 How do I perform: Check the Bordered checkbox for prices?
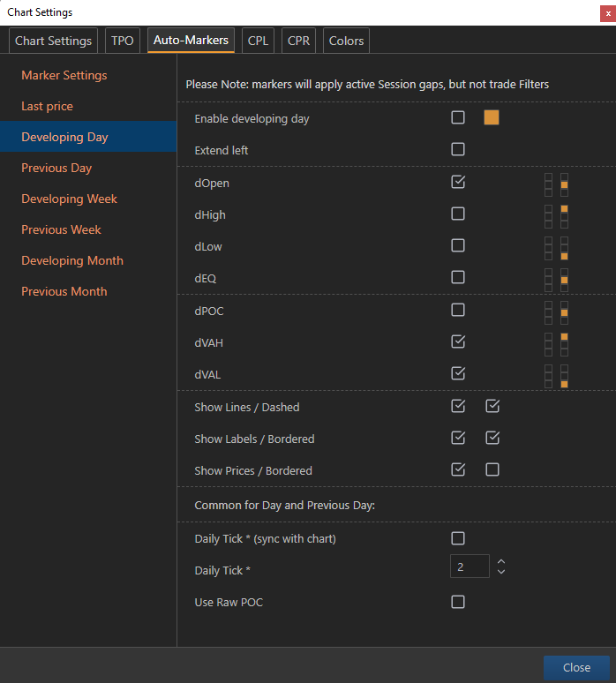(x=492, y=470)
